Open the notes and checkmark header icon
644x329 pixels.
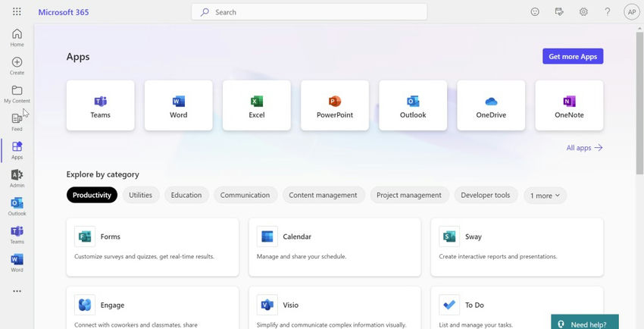point(559,12)
